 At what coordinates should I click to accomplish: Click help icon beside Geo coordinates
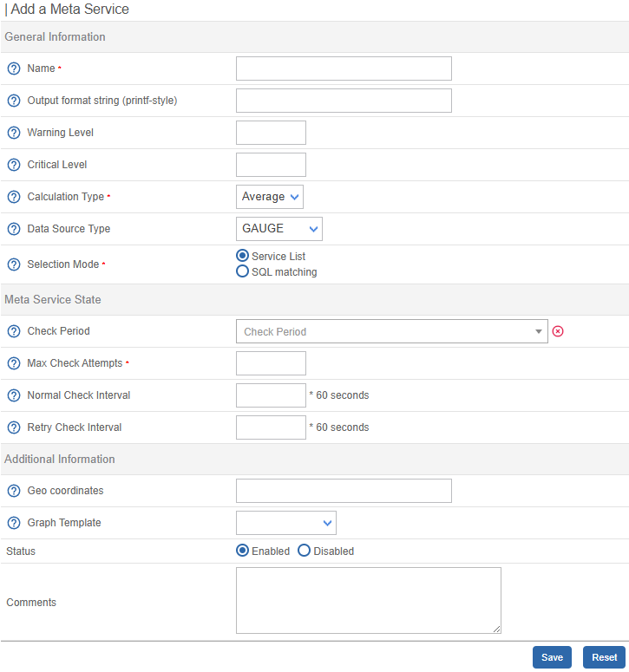coord(14,491)
